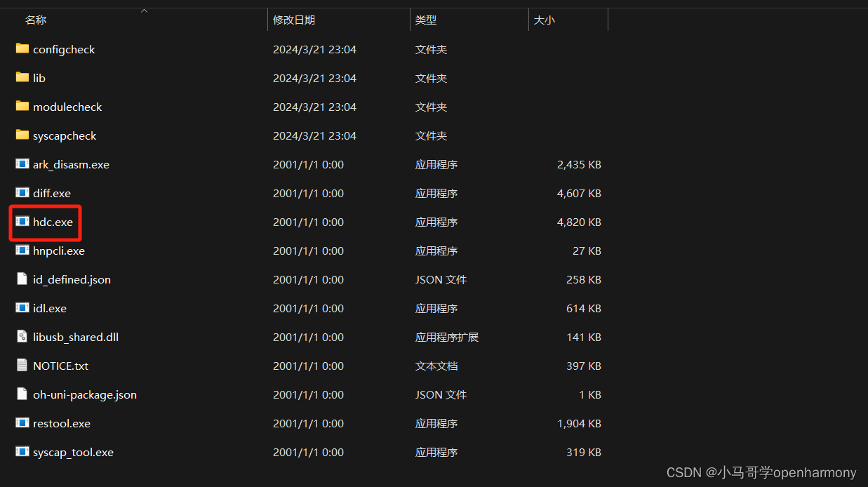Select the file name configcheck
Viewport: 868px width, 487px height.
coord(64,50)
